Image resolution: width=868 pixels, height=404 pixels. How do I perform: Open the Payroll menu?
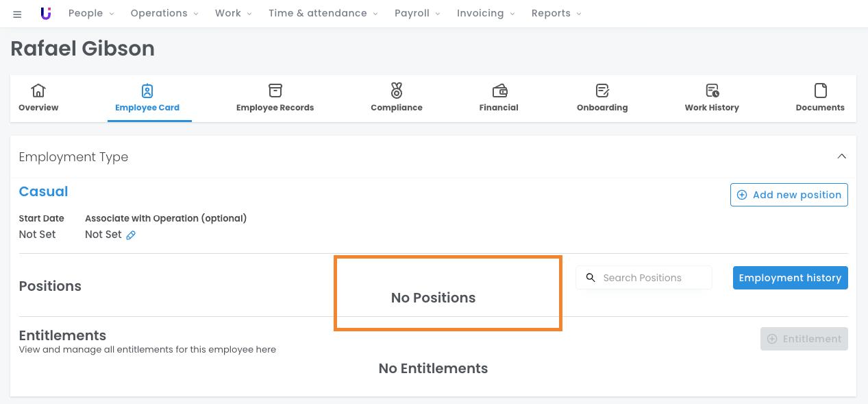417,14
